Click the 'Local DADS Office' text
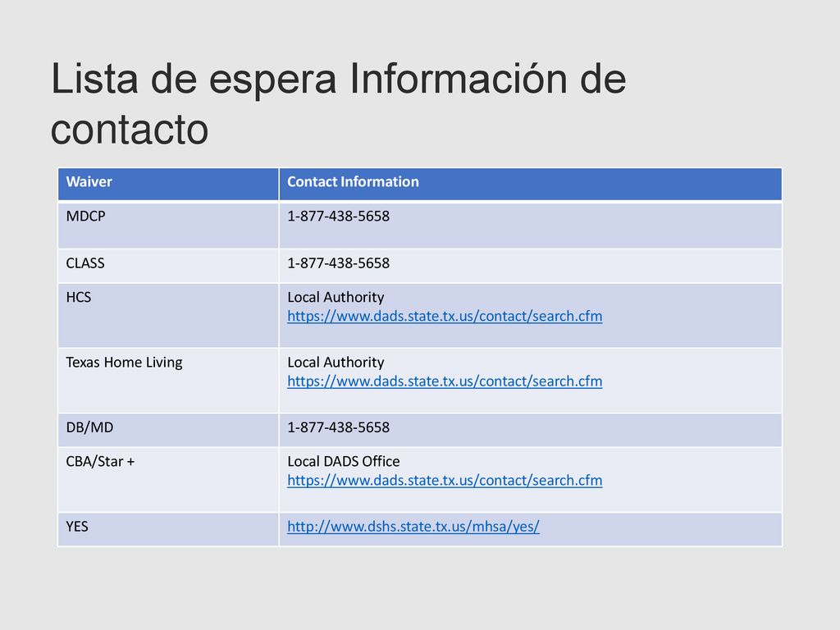Viewport: 840px width, 630px height. click(344, 462)
